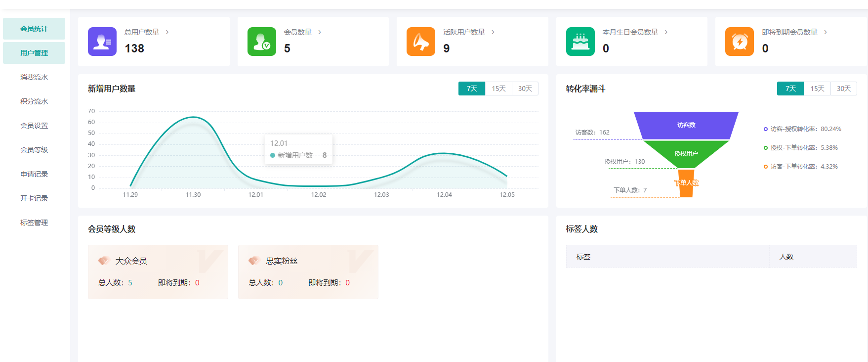Click the orange active users megaphone icon
The image size is (868, 362).
coord(421,42)
